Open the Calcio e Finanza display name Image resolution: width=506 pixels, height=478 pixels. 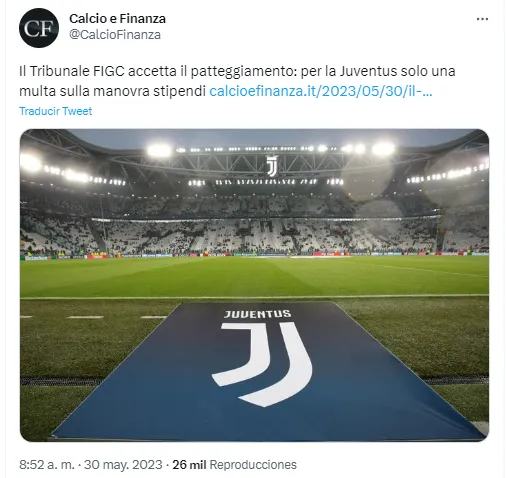117,19
